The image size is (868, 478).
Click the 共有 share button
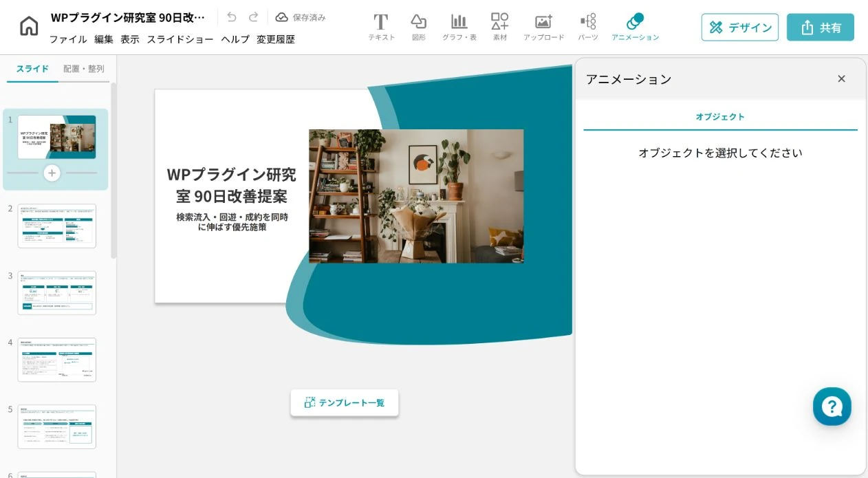point(821,28)
